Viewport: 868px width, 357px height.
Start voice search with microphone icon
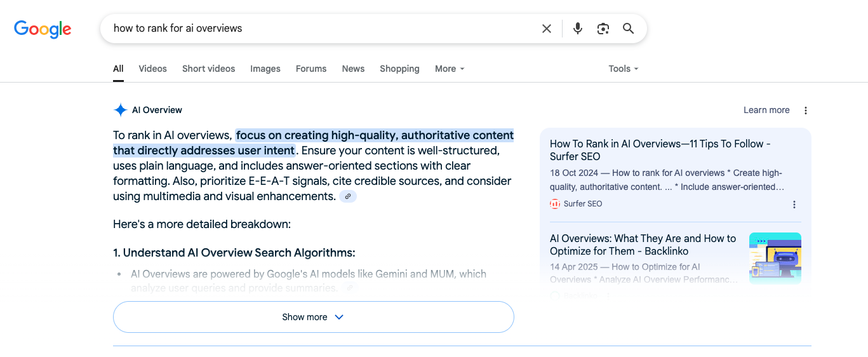pyautogui.click(x=578, y=29)
